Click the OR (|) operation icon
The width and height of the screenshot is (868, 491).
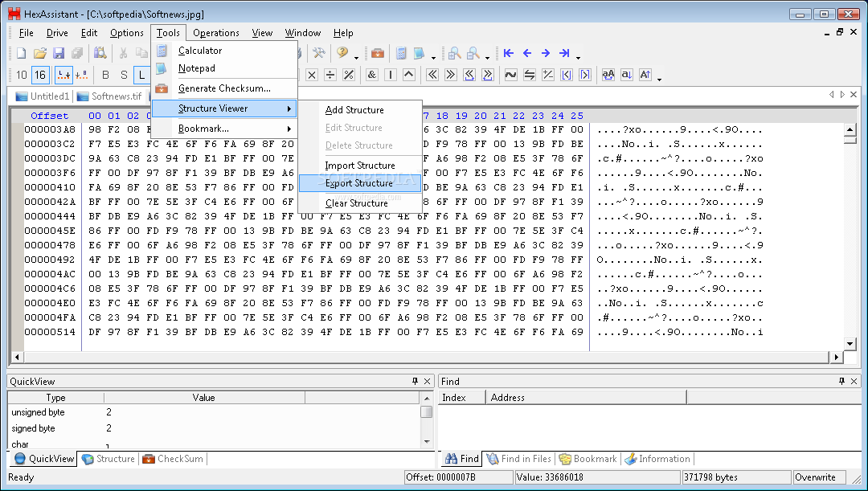[x=391, y=75]
